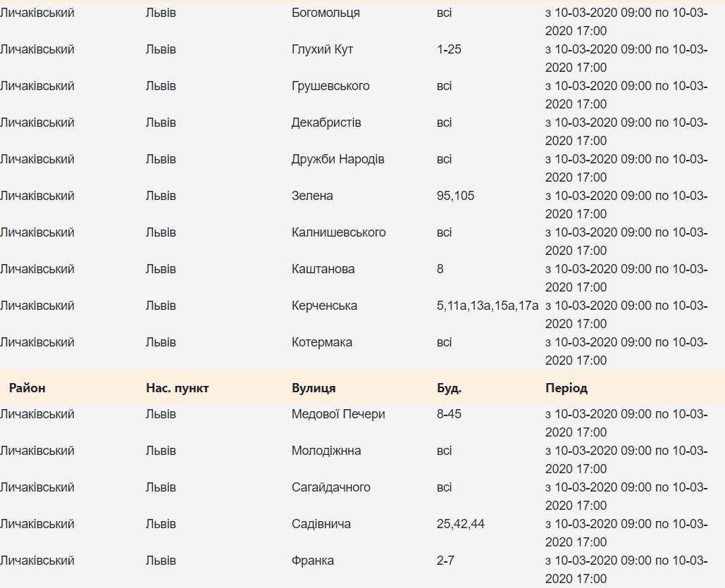
Task: Click building range 2-7 for Франка
Action: (x=445, y=561)
